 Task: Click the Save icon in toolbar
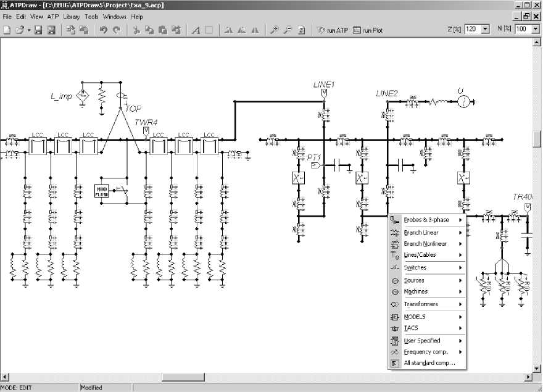click(x=38, y=30)
